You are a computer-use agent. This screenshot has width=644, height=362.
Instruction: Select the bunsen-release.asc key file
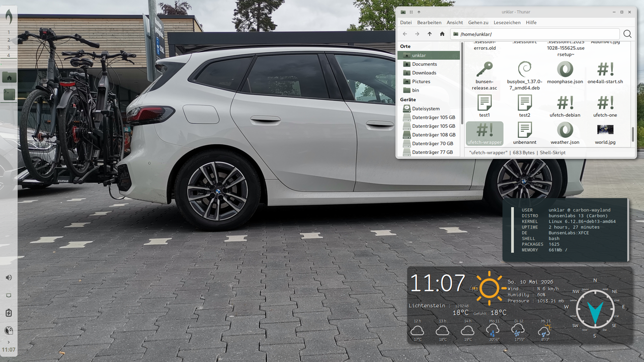point(485,76)
